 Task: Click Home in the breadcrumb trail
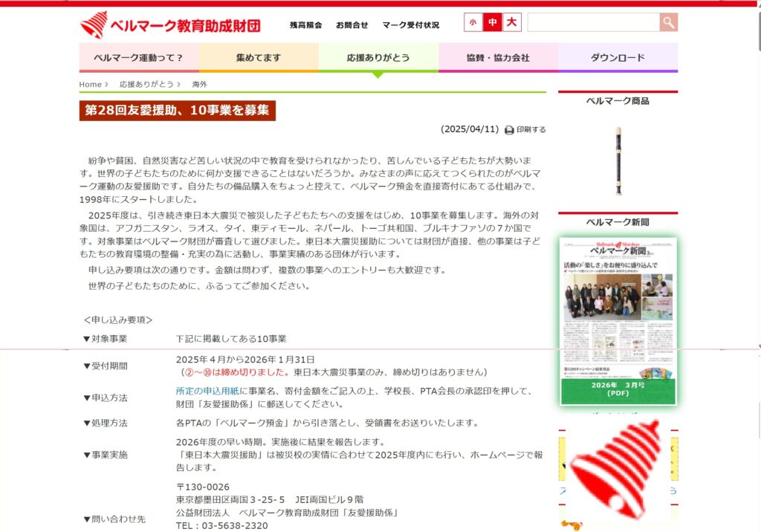coord(90,85)
